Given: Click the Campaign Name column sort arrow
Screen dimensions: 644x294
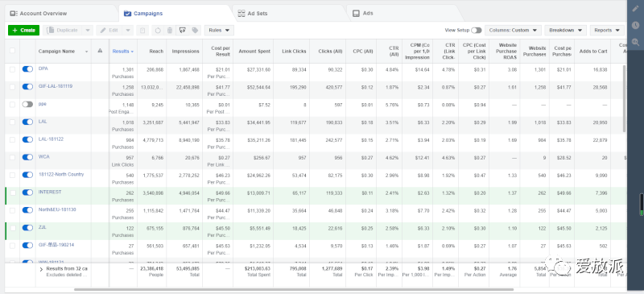Looking at the screenshot, I should (86, 52).
